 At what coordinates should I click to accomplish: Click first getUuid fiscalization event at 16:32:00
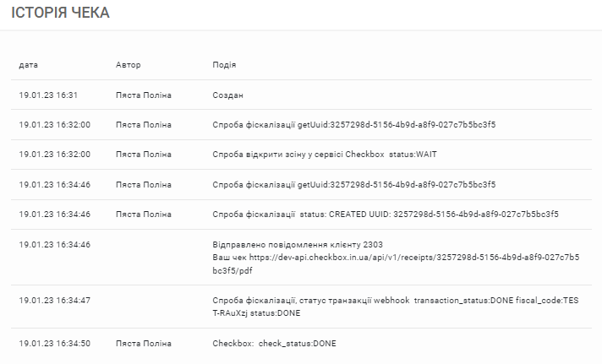point(354,125)
